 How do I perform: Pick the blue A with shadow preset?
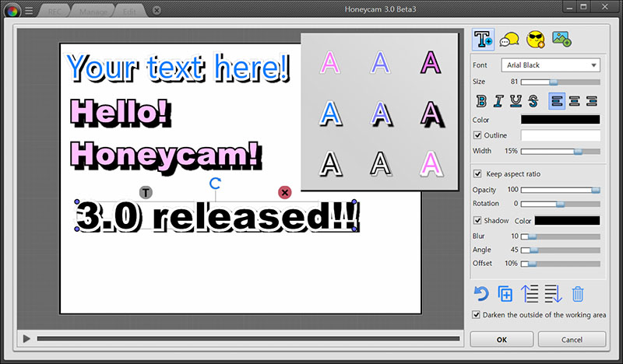tap(330, 113)
